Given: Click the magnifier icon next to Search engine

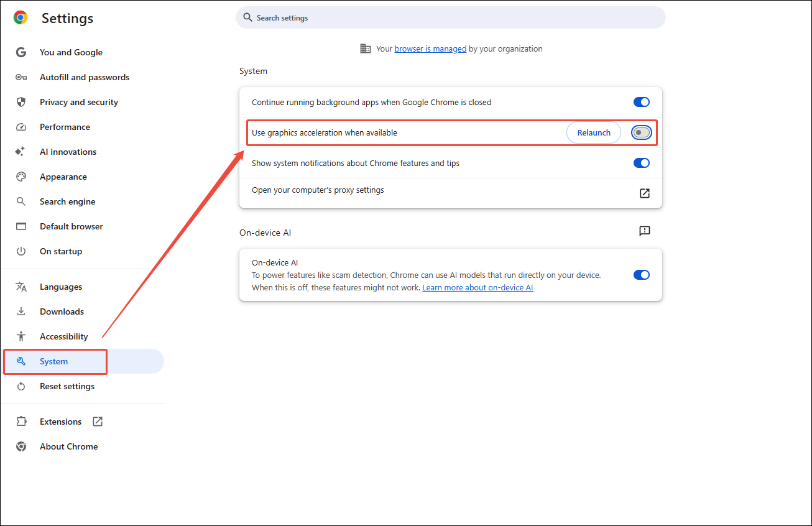Looking at the screenshot, I should point(21,201).
